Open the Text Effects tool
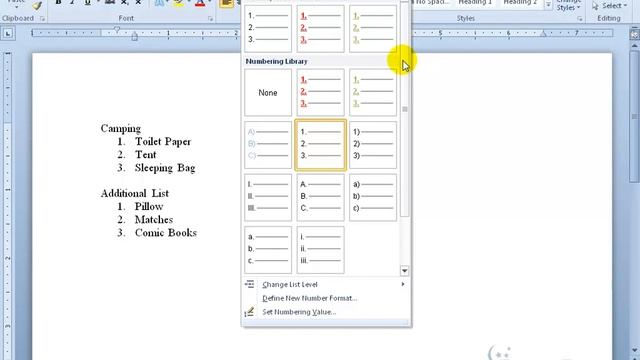640x360 pixels. point(160,3)
